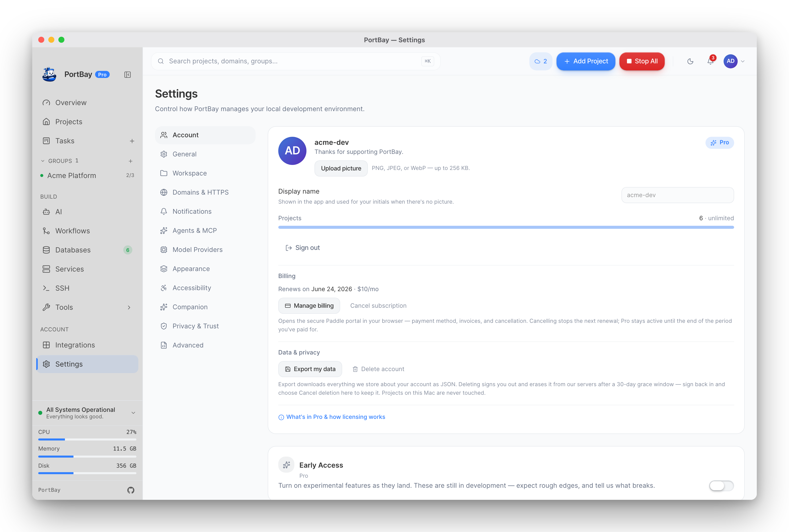
Task: Open Domains & HTTPS settings
Action: (x=205, y=192)
